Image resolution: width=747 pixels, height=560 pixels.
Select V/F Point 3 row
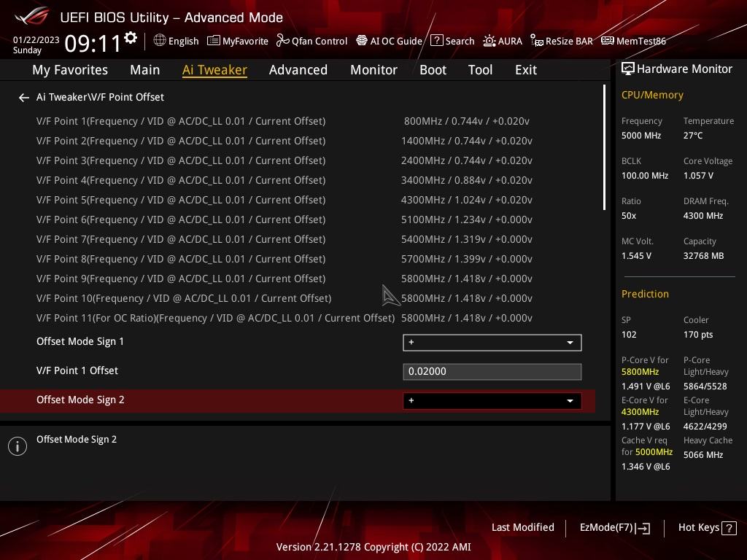(x=298, y=160)
